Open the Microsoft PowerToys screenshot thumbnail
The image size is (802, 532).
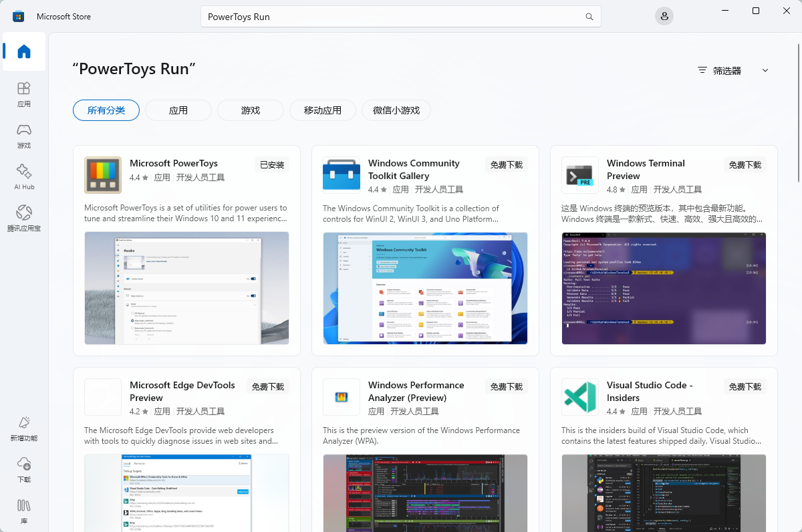coord(186,288)
